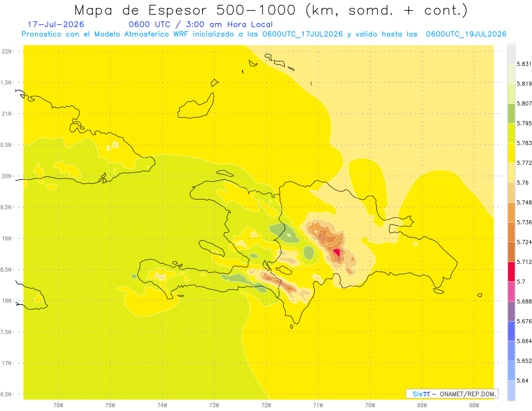Screen dimensions: 532x411
Task: Click the red minimum-thickness spot on the map
Action: pyautogui.click(x=336, y=252)
